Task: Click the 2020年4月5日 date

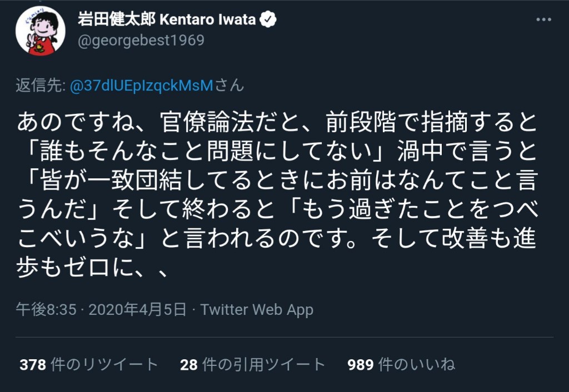Action: pos(137,309)
